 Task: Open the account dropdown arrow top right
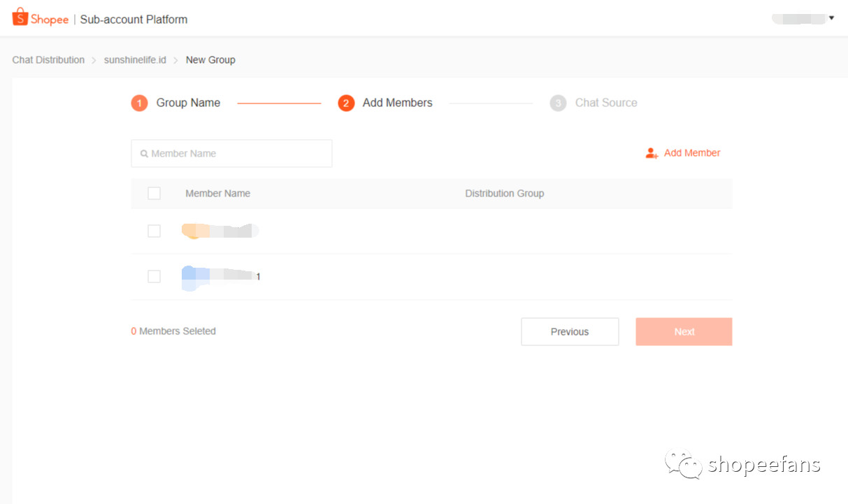point(831,19)
